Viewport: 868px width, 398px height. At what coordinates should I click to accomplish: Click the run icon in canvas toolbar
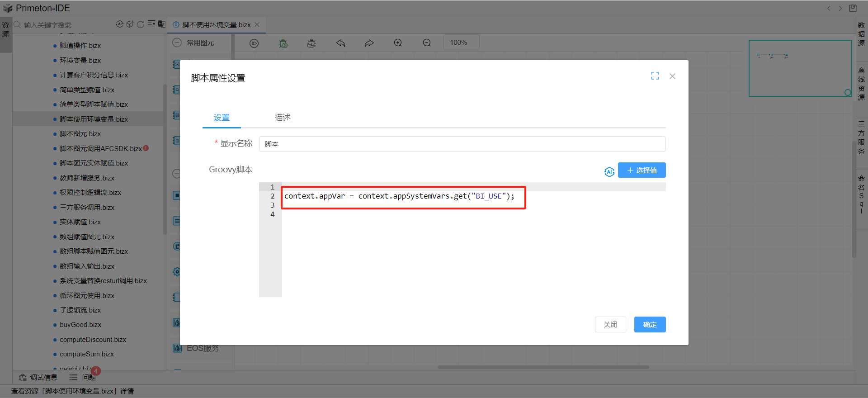254,43
